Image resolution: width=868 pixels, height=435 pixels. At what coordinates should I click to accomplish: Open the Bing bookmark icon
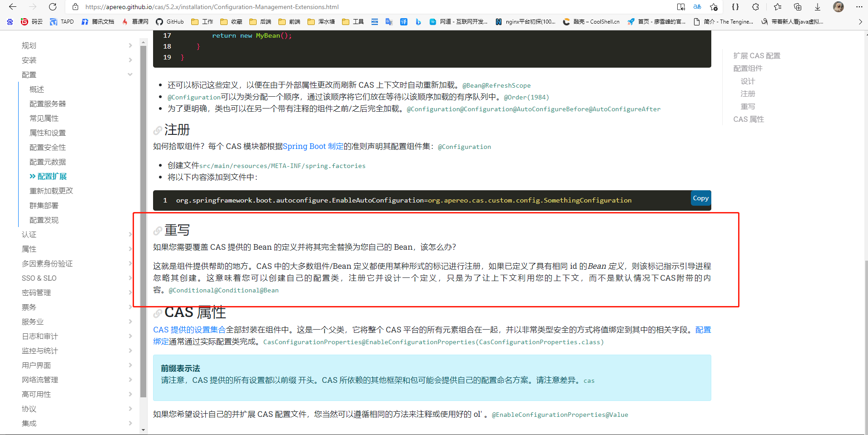[418, 21]
